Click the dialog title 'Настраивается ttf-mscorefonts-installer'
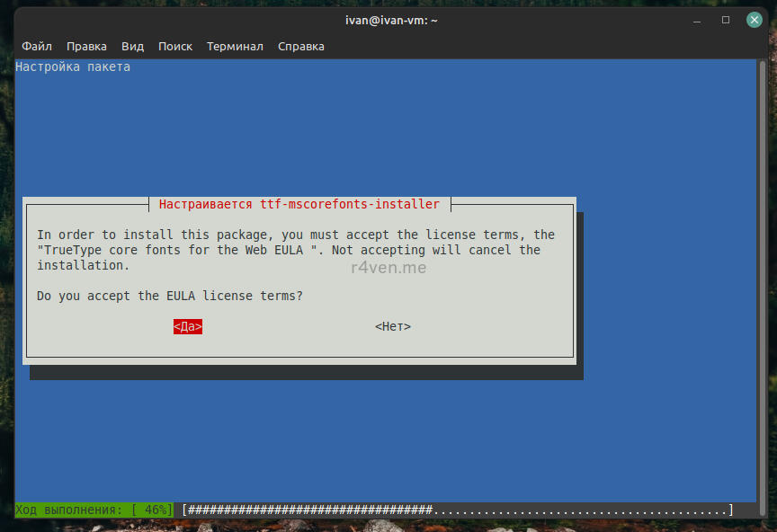The height and width of the screenshot is (532, 777). click(299, 204)
